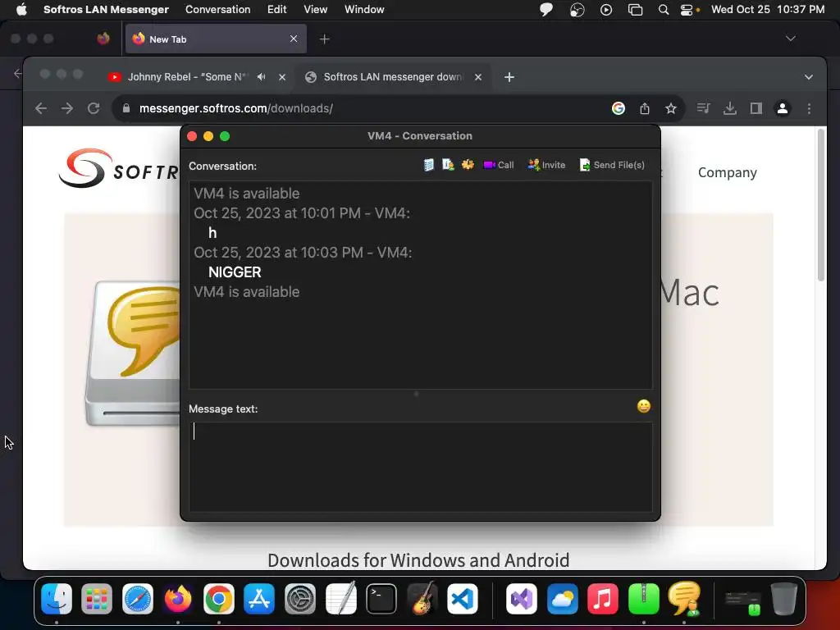Start a Call with VM4
Screen dimensions: 840x630
click(x=498, y=165)
